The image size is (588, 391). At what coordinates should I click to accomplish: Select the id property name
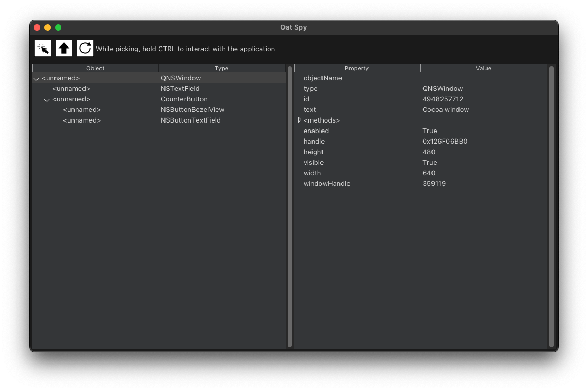coord(306,99)
